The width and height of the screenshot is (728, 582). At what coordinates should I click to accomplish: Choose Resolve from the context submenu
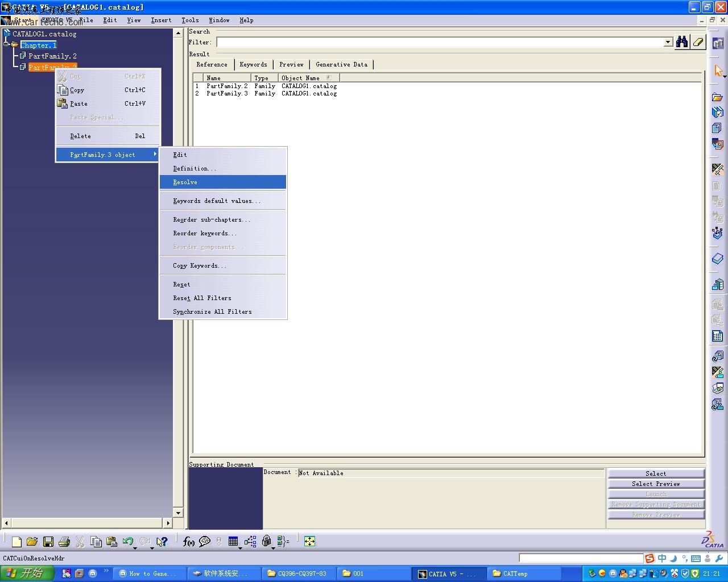185,182
